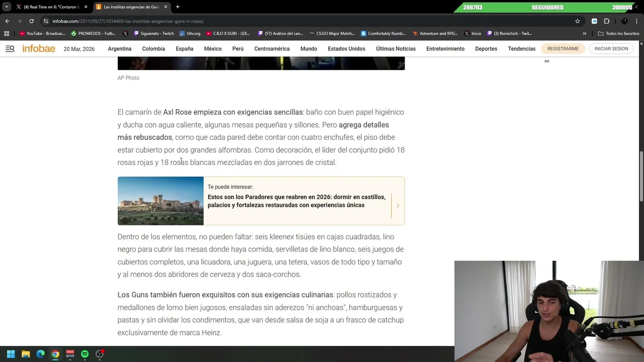The height and width of the screenshot is (362, 644).
Task: Open YouTube Broadcast bookmark
Action: [x=42, y=34]
